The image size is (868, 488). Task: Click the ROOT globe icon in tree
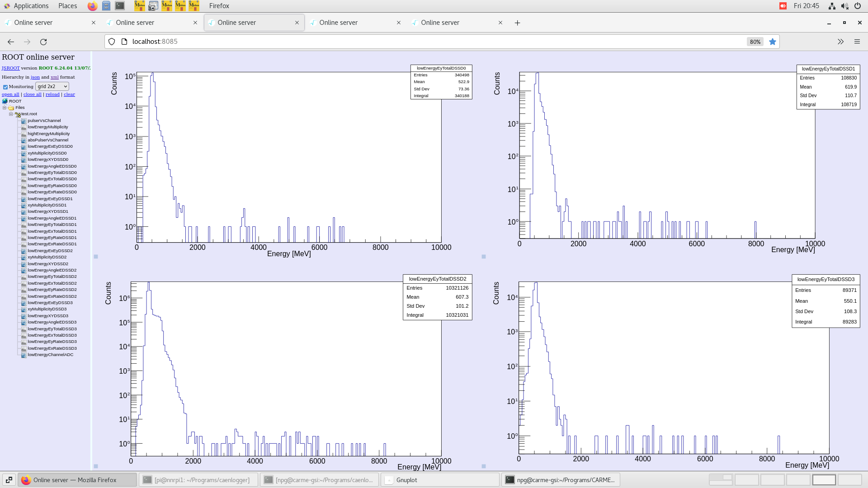(5, 101)
